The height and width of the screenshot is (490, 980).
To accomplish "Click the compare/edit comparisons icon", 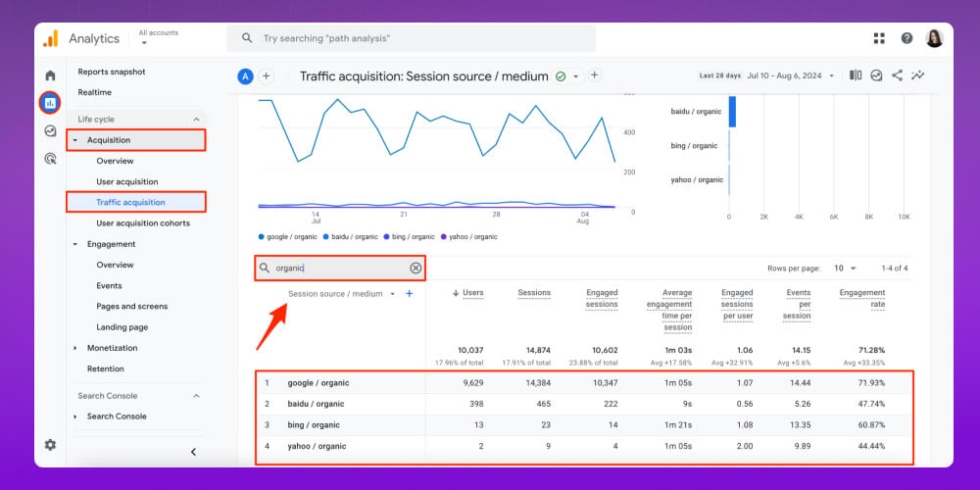I will coord(856,75).
